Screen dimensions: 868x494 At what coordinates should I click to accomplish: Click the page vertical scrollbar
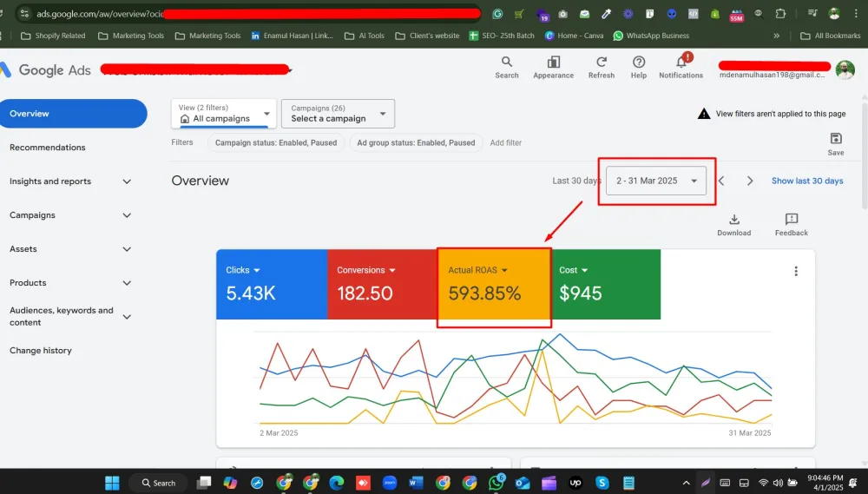[865, 155]
